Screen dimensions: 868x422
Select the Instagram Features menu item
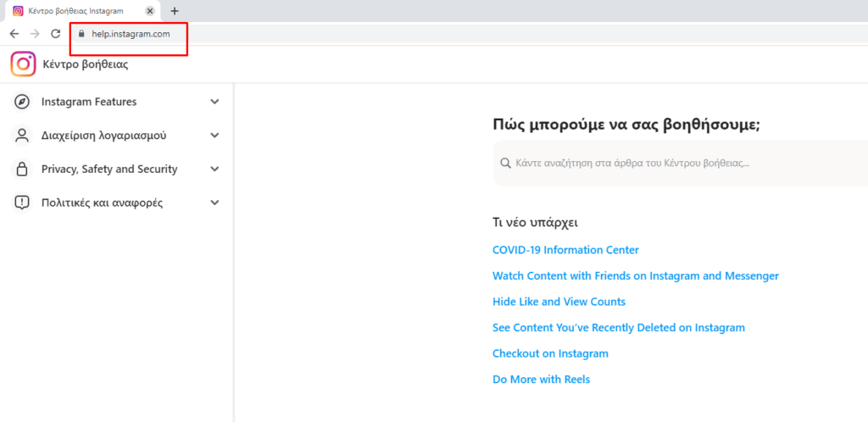coord(116,102)
